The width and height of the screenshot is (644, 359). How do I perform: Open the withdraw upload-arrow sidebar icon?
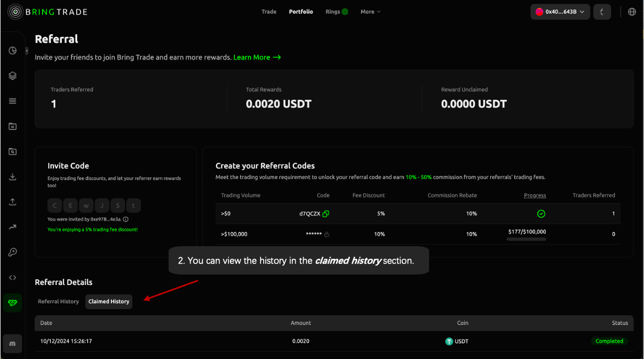coord(13,202)
